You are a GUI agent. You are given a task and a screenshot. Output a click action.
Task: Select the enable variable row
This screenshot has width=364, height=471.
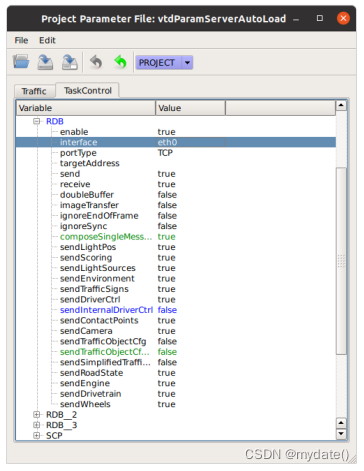point(74,132)
